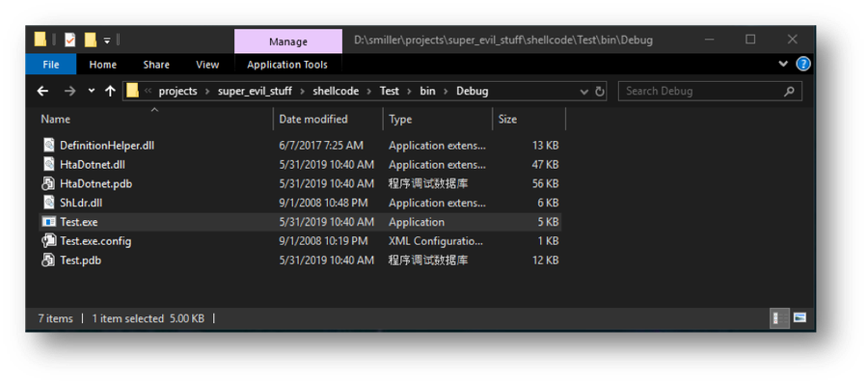Show hidden breadcrumb path segments

pyautogui.click(x=148, y=91)
